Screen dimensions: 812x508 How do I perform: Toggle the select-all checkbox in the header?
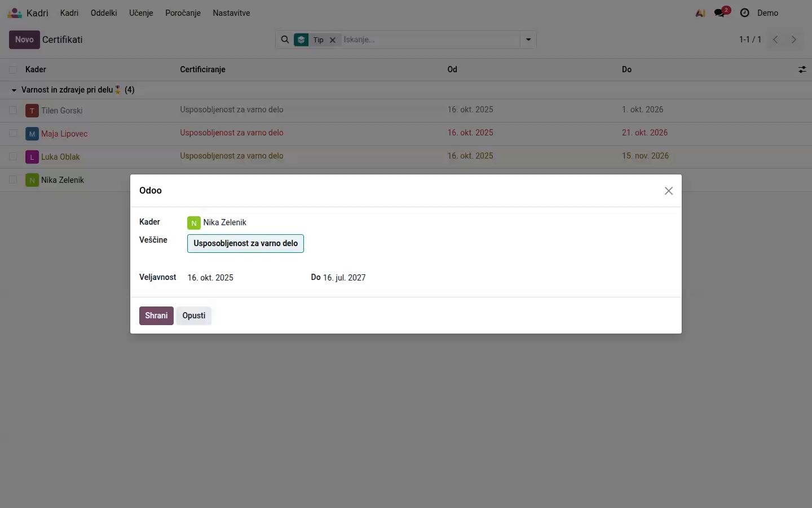pyautogui.click(x=13, y=69)
